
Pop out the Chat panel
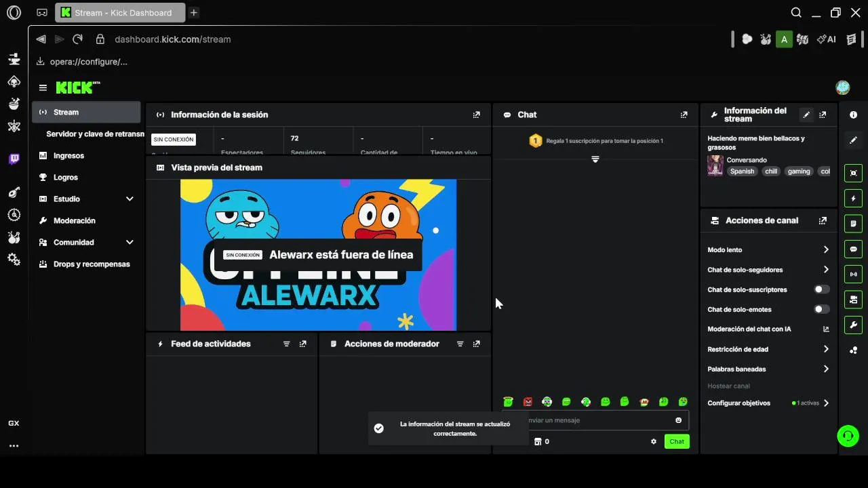coord(684,115)
